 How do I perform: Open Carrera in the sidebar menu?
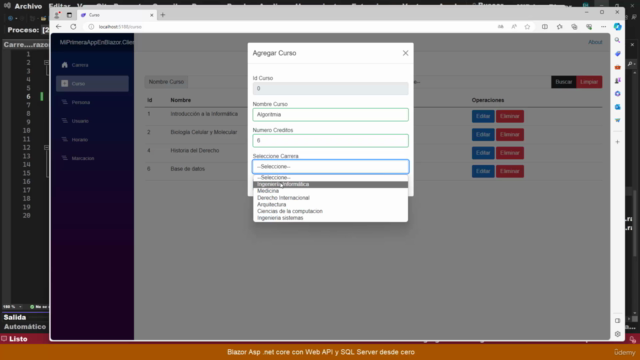click(x=92, y=65)
